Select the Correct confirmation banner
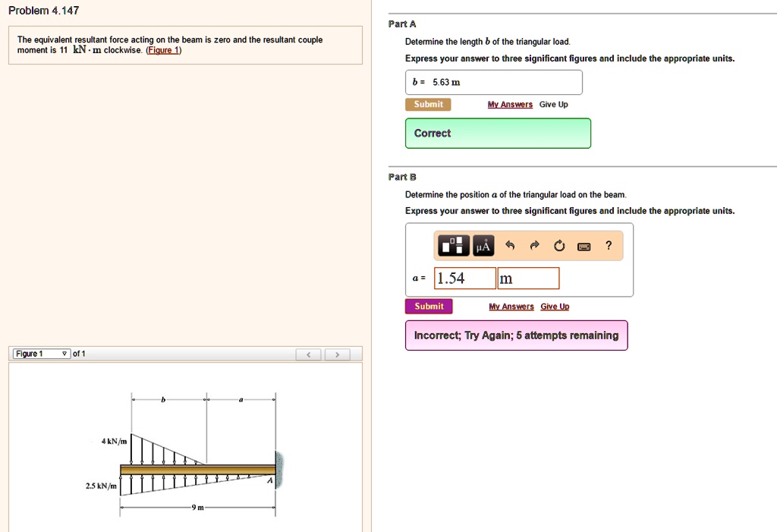The image size is (777, 532). [x=498, y=133]
